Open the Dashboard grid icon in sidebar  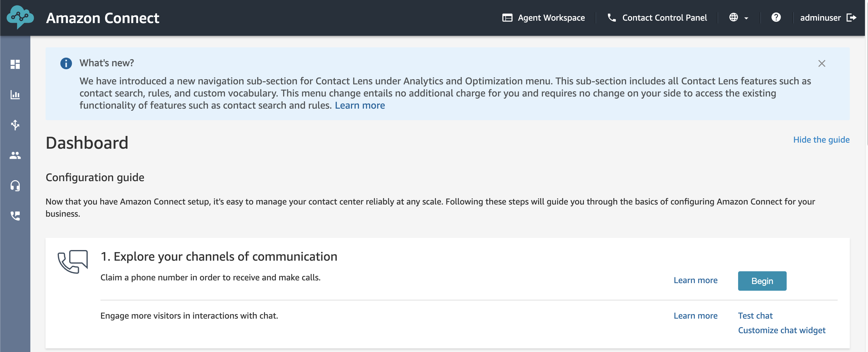[15, 64]
